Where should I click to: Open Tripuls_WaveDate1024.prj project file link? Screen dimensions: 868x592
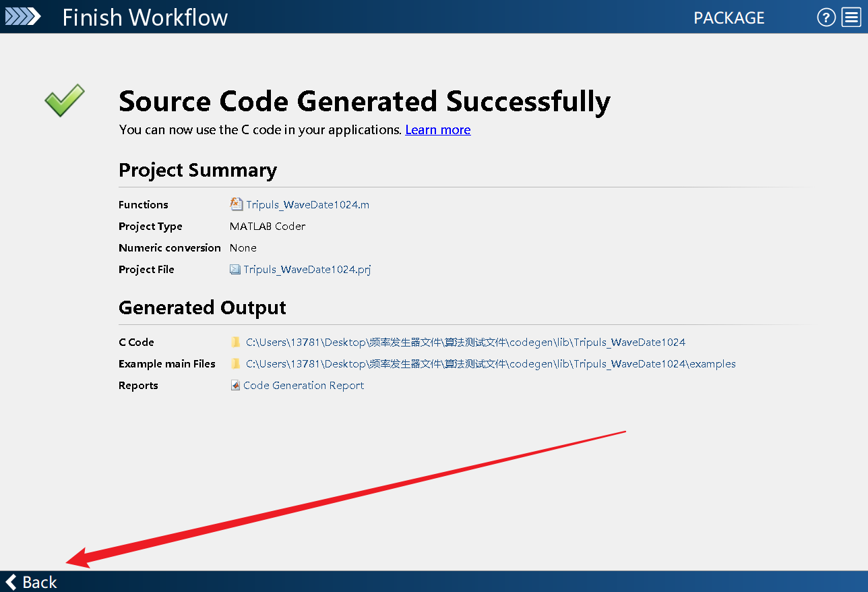tap(307, 270)
